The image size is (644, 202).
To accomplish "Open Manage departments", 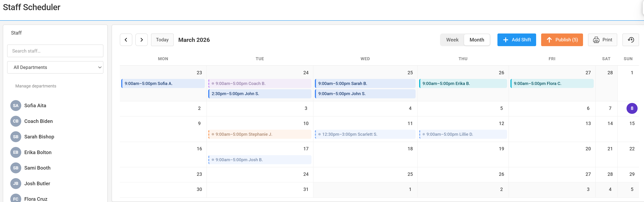I will pyautogui.click(x=35, y=86).
